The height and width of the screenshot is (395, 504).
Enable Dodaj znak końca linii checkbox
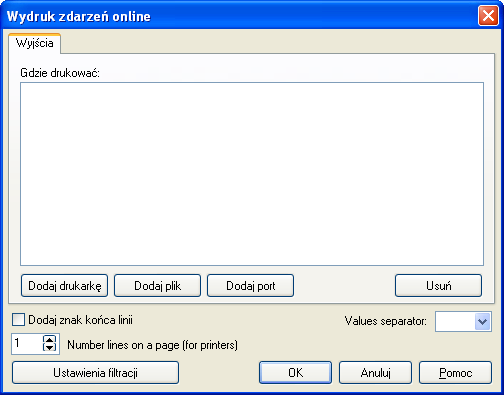coord(18,320)
